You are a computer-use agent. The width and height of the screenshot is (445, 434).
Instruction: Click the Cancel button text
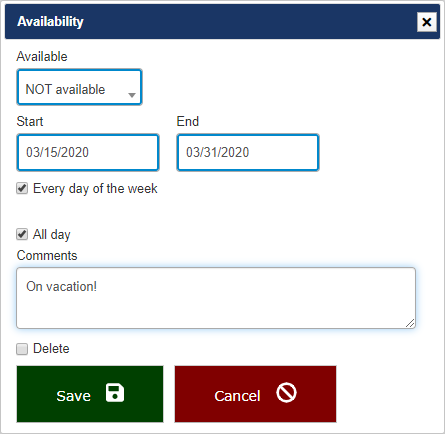pos(237,396)
